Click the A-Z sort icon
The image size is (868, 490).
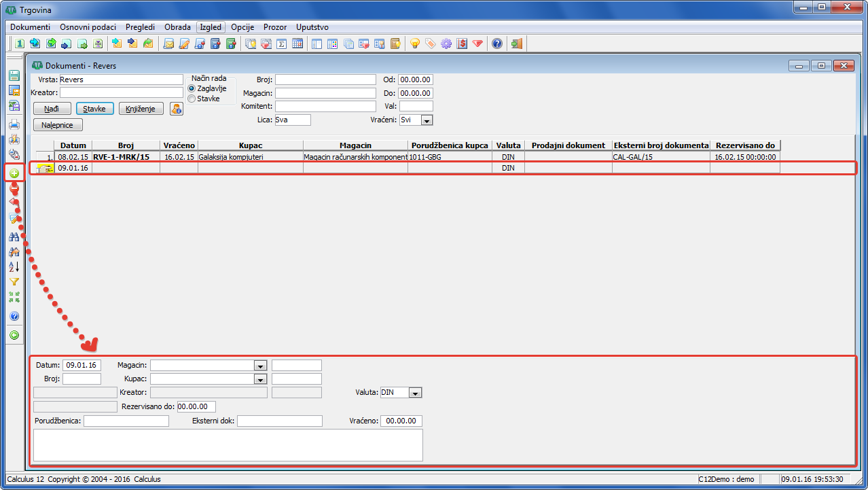[14, 267]
